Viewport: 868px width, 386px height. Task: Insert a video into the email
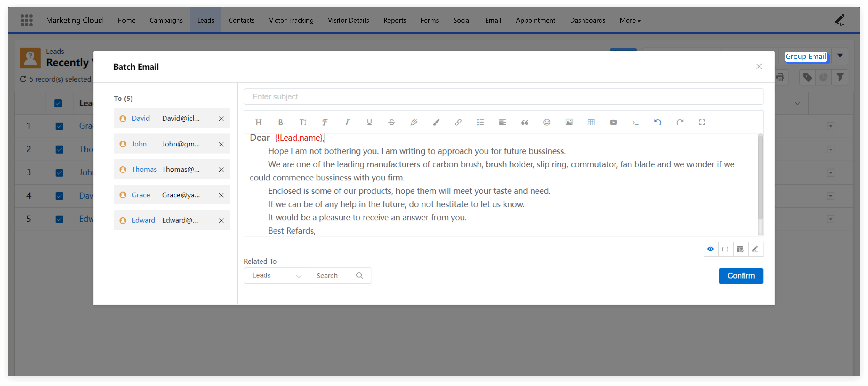(x=613, y=122)
